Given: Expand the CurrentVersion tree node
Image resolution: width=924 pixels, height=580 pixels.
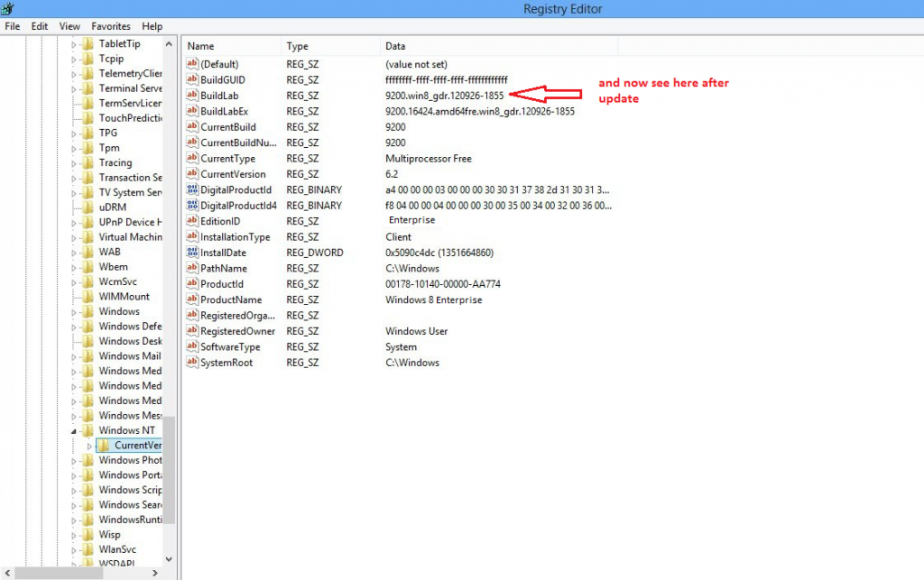Looking at the screenshot, I should pos(89,447).
